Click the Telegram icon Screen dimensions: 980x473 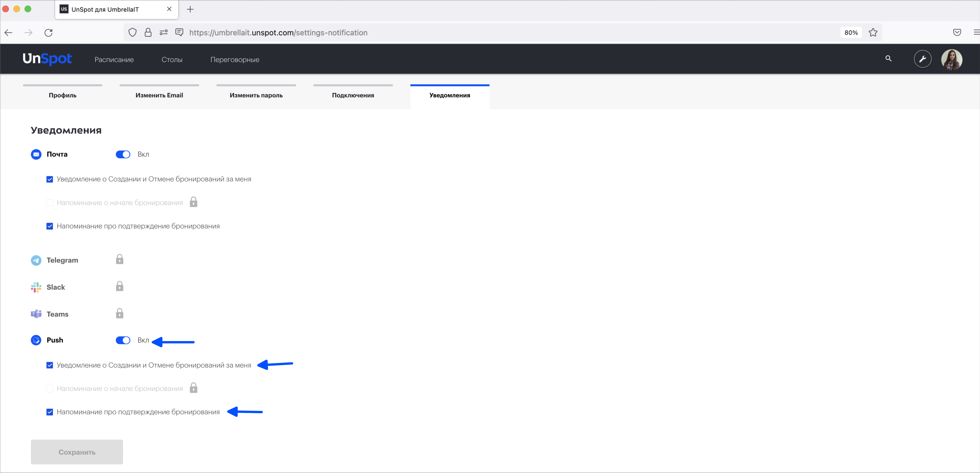pyautogui.click(x=36, y=260)
